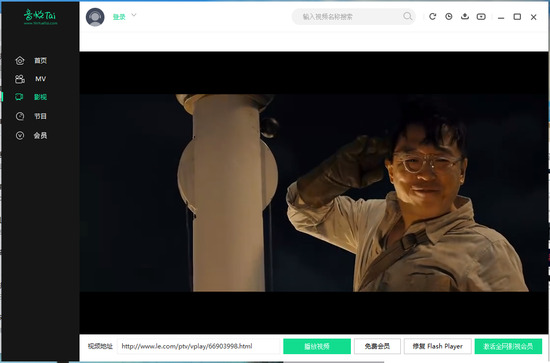Screen dimensions: 550x363
Task: Click the 修复 Flash Player button
Action: coord(437,346)
